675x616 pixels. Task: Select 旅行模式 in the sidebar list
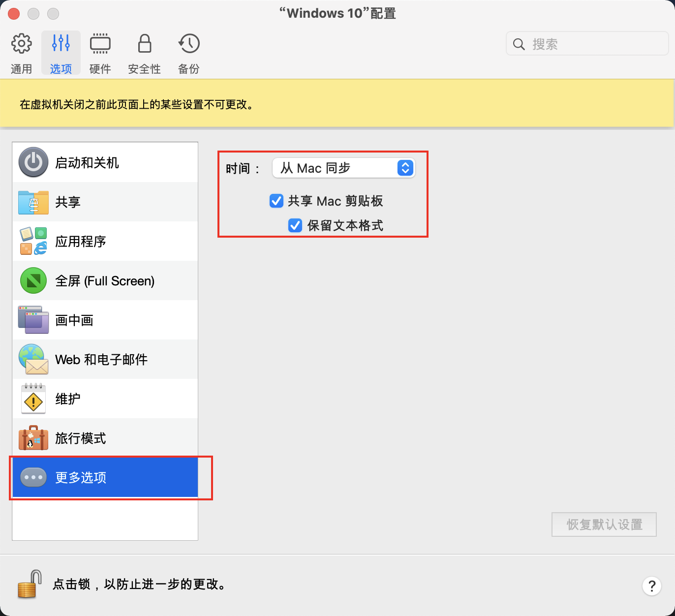pos(105,438)
